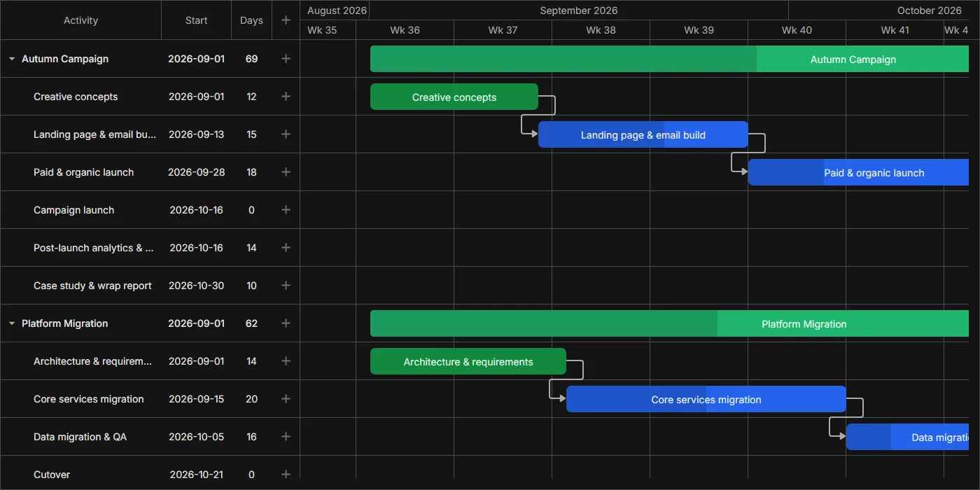Click the Wk 40 week header
This screenshot has width=980, height=490.
[797, 30]
